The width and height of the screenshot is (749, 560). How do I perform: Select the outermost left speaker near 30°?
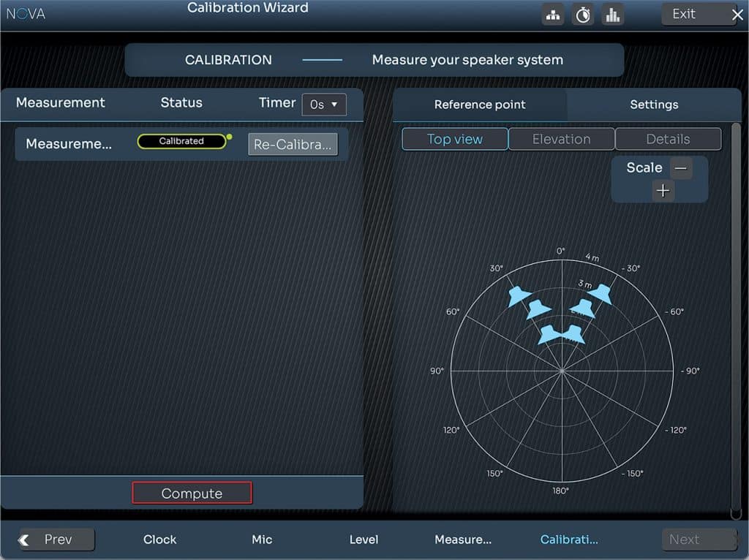click(x=519, y=295)
